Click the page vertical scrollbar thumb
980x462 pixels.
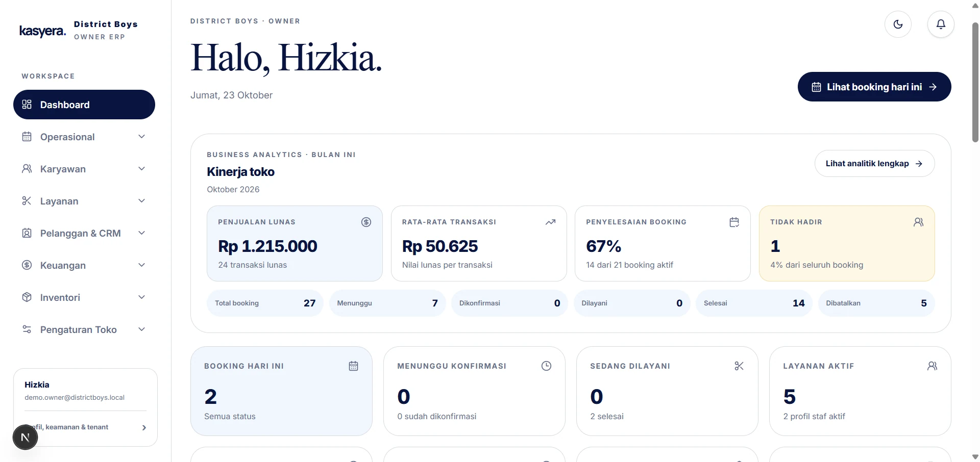[975, 82]
